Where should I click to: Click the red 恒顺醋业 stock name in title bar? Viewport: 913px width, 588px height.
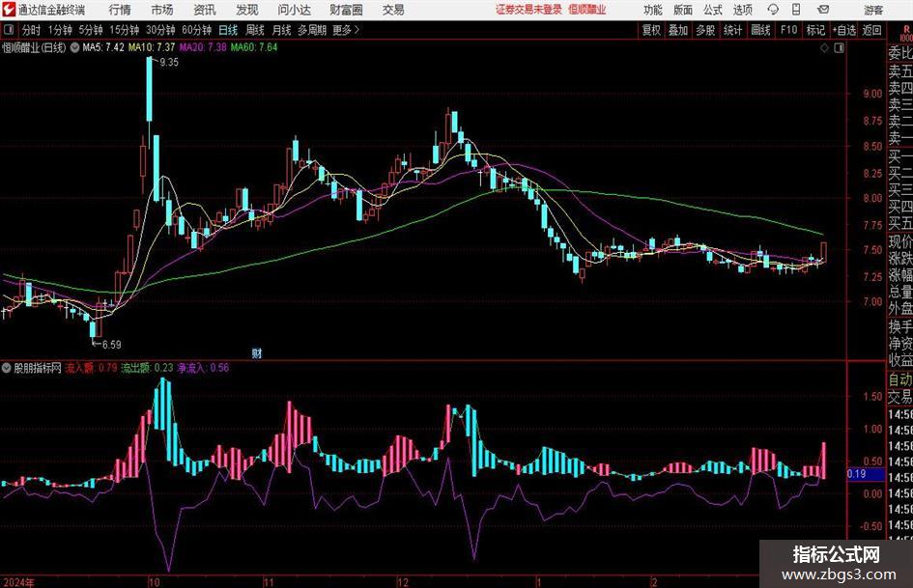point(587,10)
